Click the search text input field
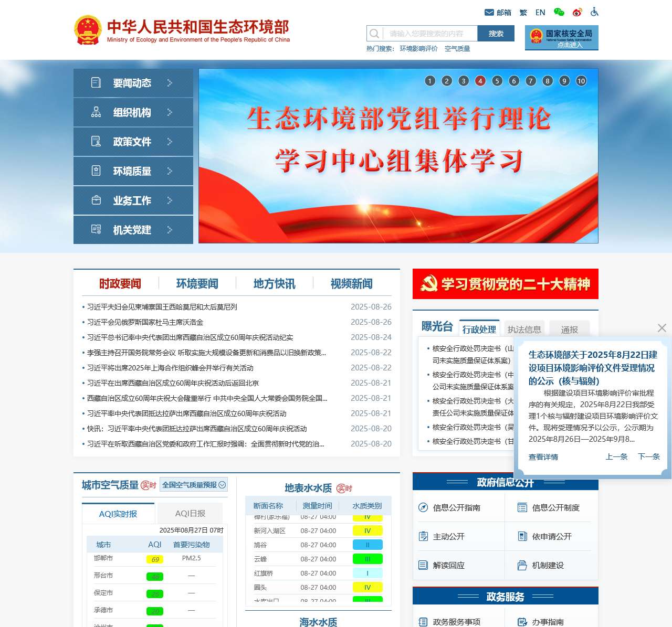672x627 pixels. (430, 34)
